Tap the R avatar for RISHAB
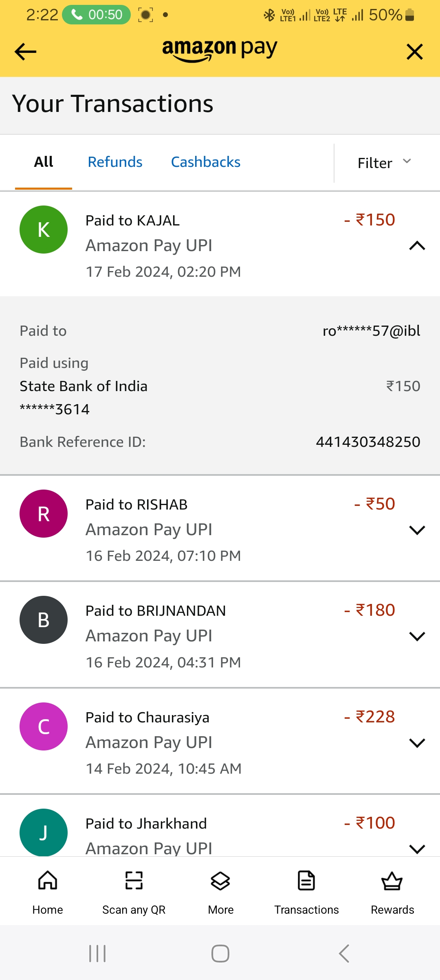This screenshot has width=440, height=980. [x=44, y=514]
